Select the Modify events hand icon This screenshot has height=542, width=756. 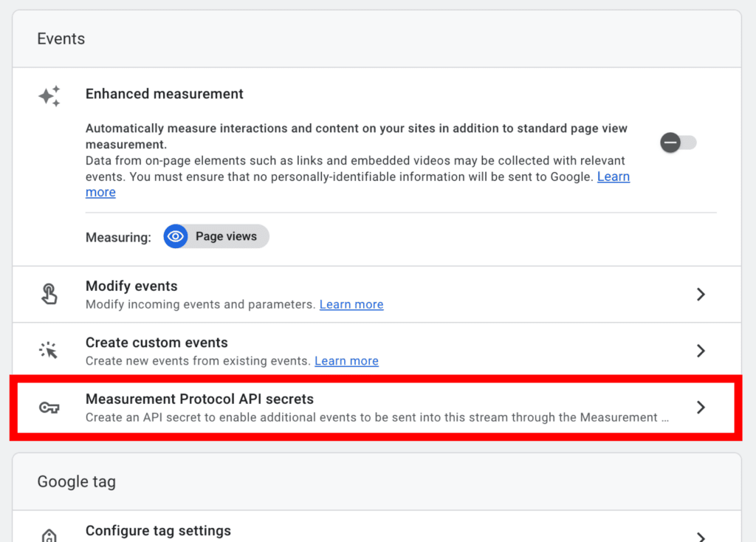(49, 293)
